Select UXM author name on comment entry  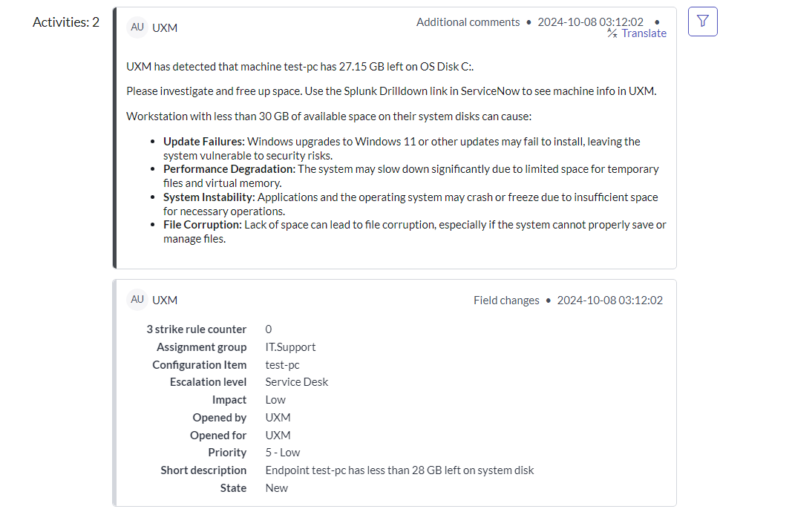pyautogui.click(x=165, y=28)
